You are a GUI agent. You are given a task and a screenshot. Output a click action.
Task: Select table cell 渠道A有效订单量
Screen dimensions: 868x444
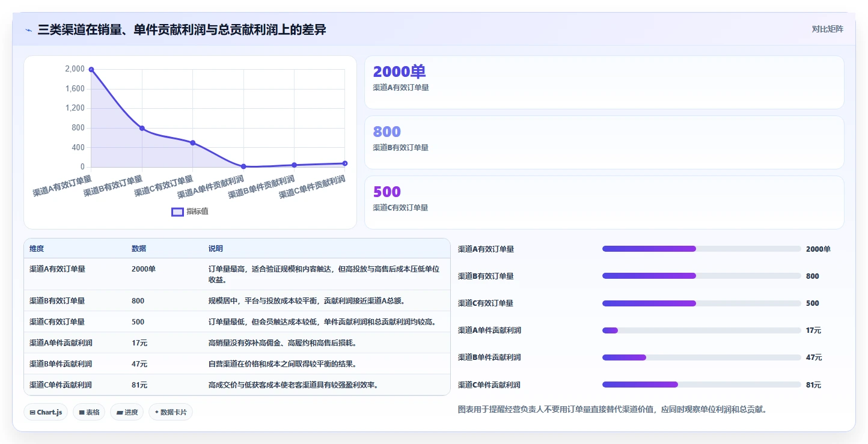click(x=57, y=269)
